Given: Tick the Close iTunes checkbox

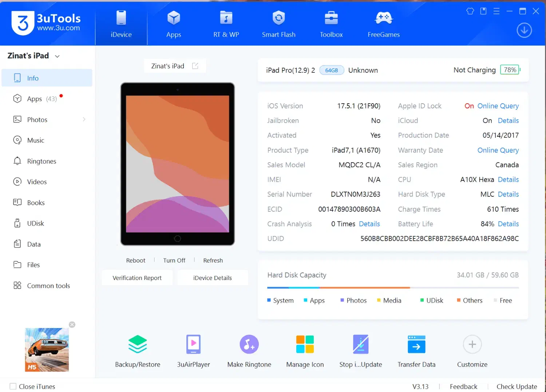Looking at the screenshot, I should pyautogui.click(x=13, y=386).
